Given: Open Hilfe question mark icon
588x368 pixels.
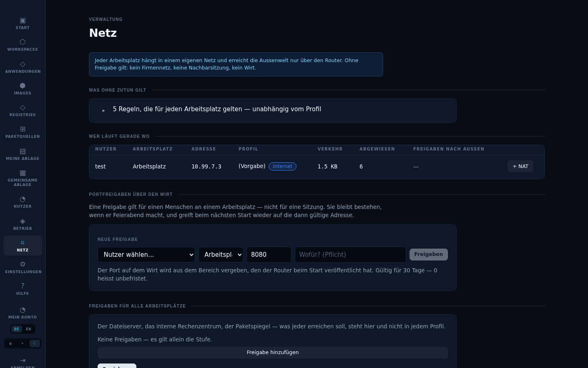Looking at the screenshot, I should [22, 286].
